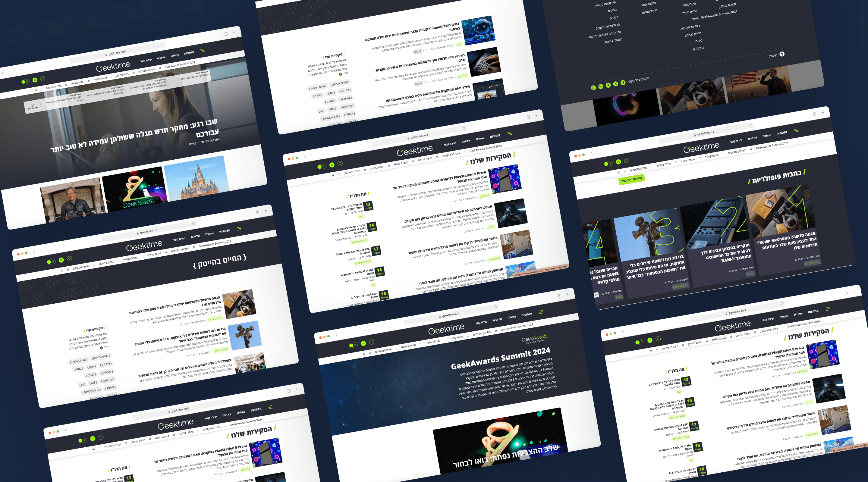The image size is (868, 482).
Task: Reload the page in the שבו רגע hero window
Action: 162,45
